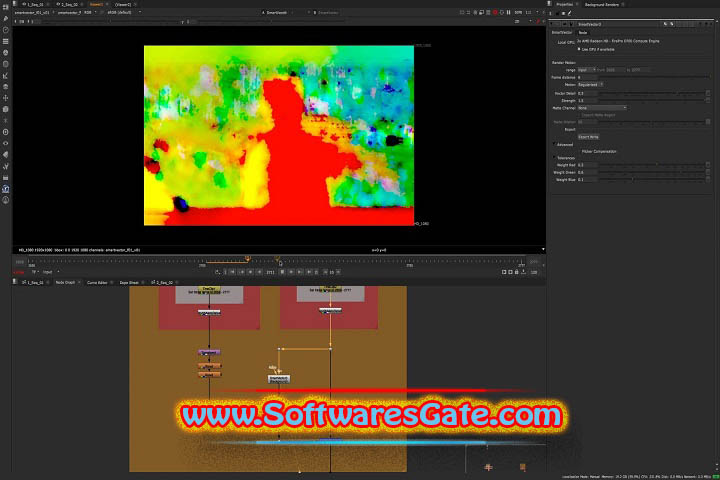The image size is (720, 480).
Task: Open the highlighted blue plugin menu icon
Action: (x=6, y=189)
